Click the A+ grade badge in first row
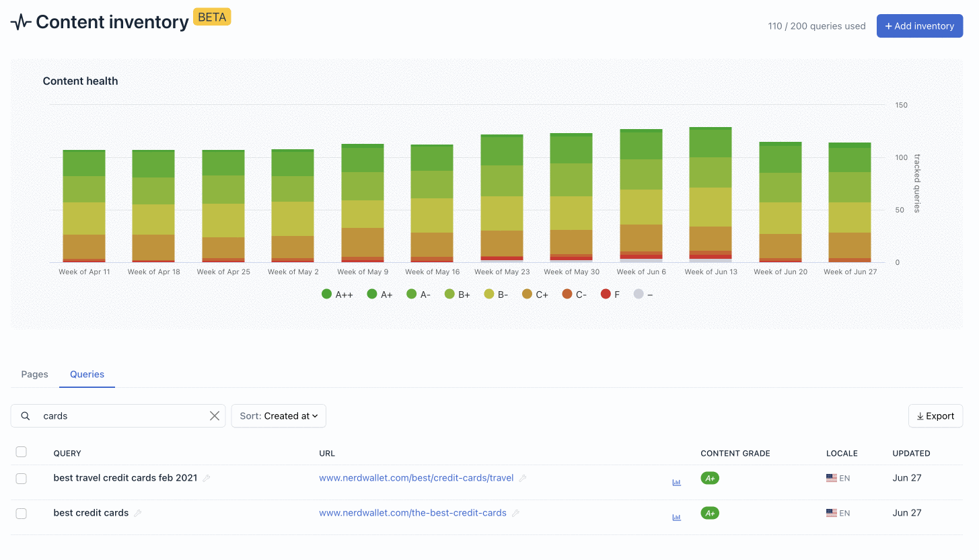 point(710,478)
